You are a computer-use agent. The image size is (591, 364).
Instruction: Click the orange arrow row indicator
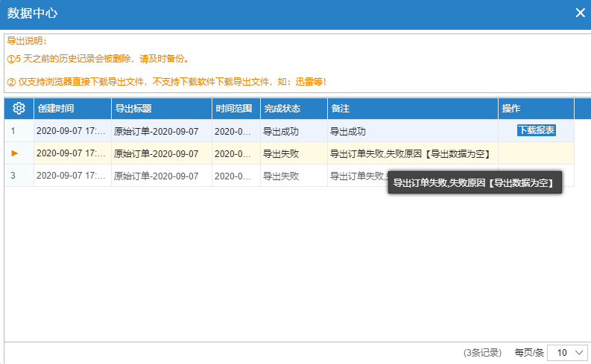point(15,153)
